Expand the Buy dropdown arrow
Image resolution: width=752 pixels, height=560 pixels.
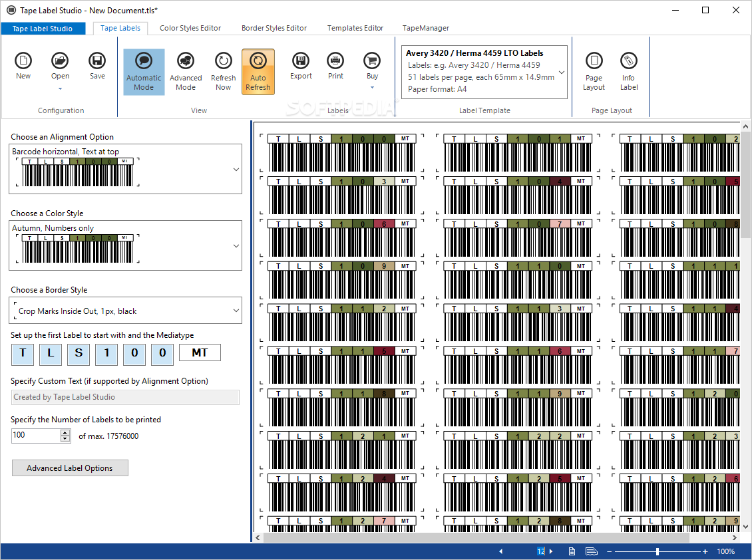372,88
